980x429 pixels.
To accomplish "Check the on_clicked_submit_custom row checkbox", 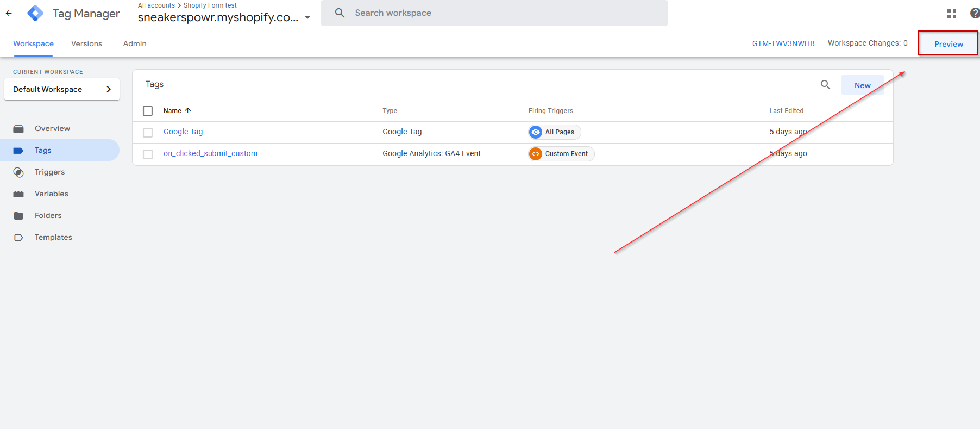I will point(148,154).
